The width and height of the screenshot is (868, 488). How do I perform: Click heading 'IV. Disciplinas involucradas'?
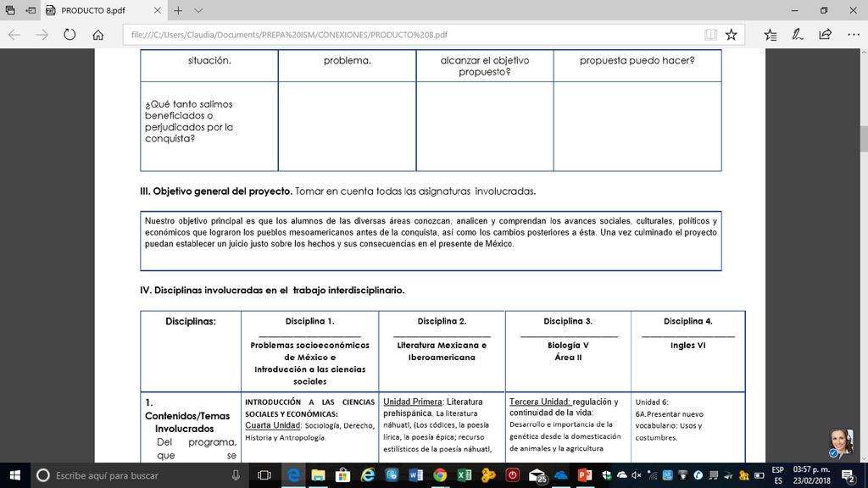click(272, 290)
